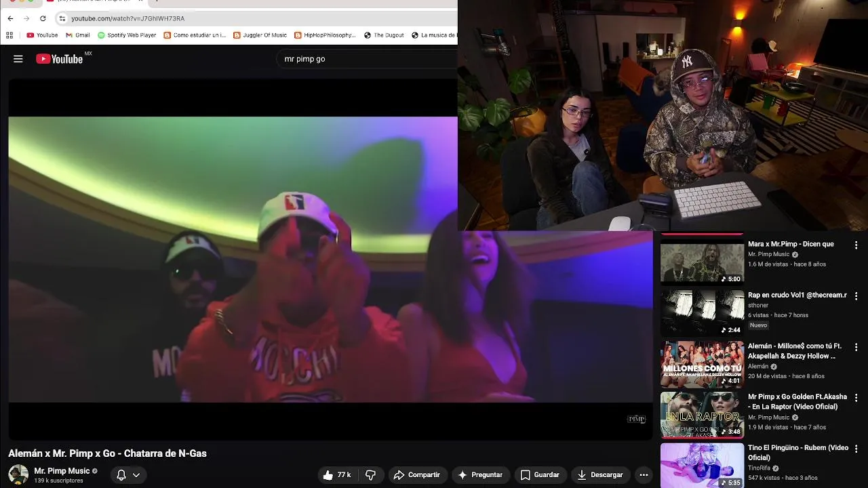
Task: Click the browser forward arrow
Action: coord(26,18)
